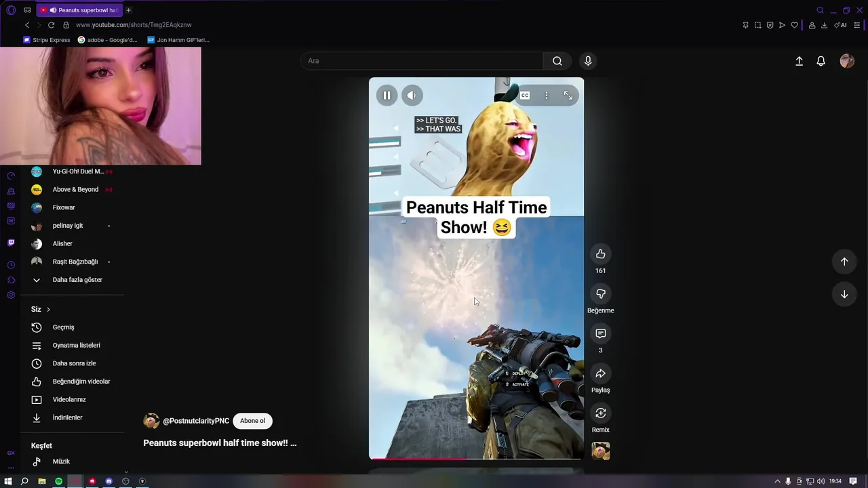This screenshot has height=488, width=868.
Task: Click the Remix button
Action: [600, 413]
